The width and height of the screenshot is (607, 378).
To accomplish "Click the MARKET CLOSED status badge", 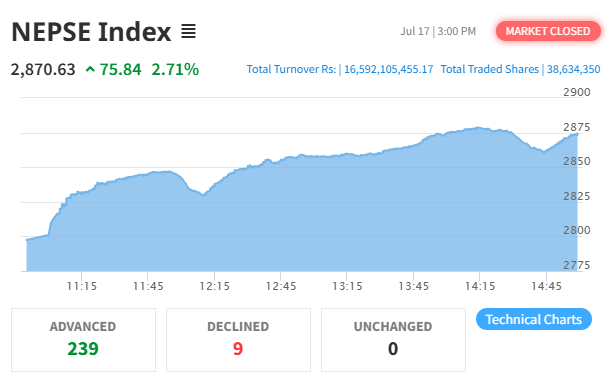I will pyautogui.click(x=548, y=31).
